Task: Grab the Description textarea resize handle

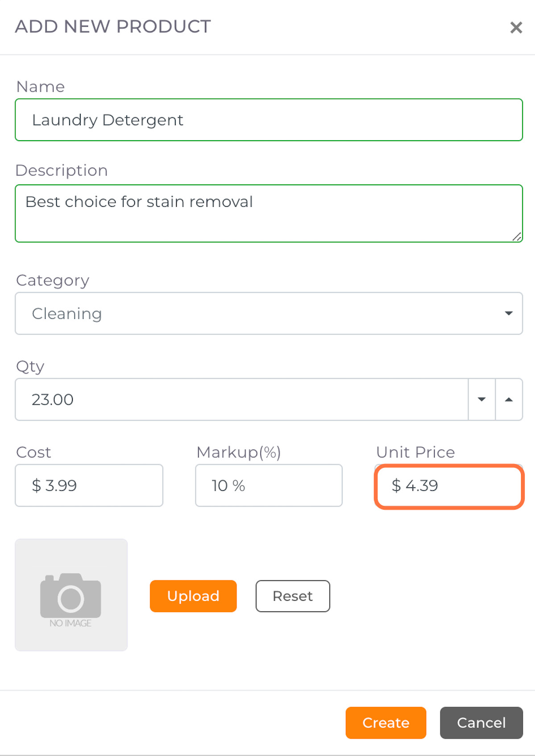Action: click(517, 237)
